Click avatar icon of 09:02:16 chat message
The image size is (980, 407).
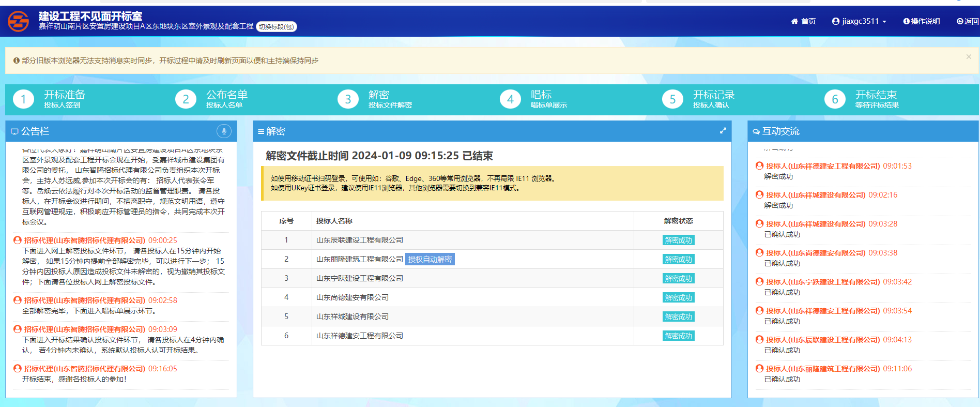click(x=759, y=194)
